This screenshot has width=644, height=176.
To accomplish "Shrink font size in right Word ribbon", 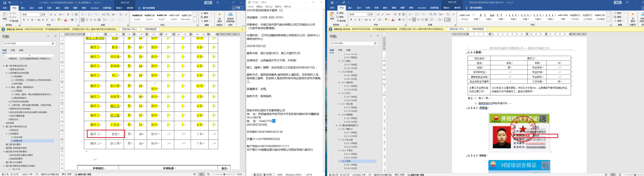I will click(x=383, y=14).
